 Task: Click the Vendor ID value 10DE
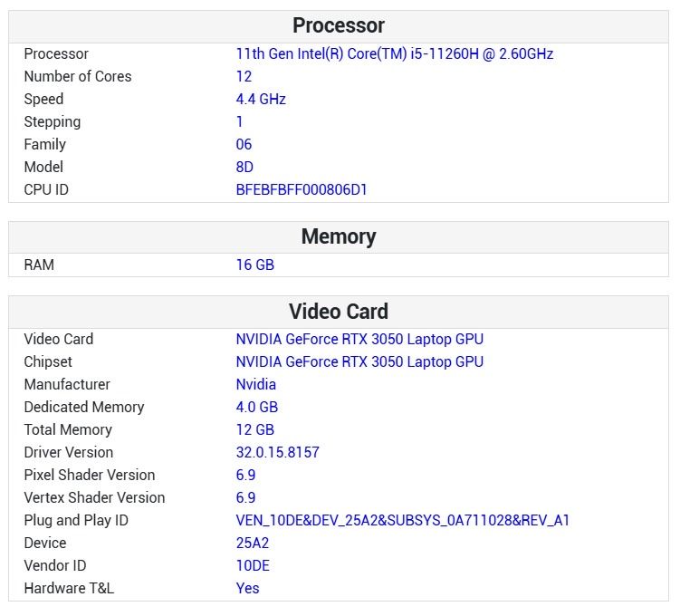pyautogui.click(x=253, y=566)
